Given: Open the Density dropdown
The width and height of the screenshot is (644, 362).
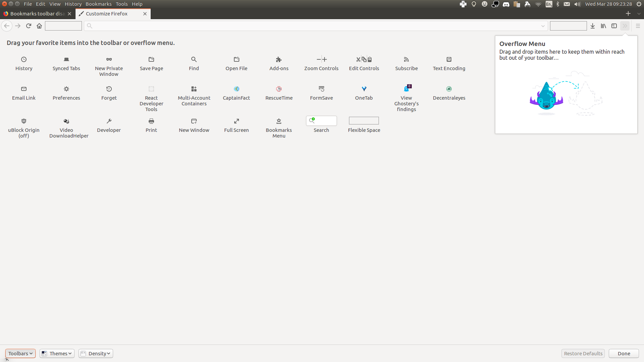Looking at the screenshot, I should coord(96,353).
